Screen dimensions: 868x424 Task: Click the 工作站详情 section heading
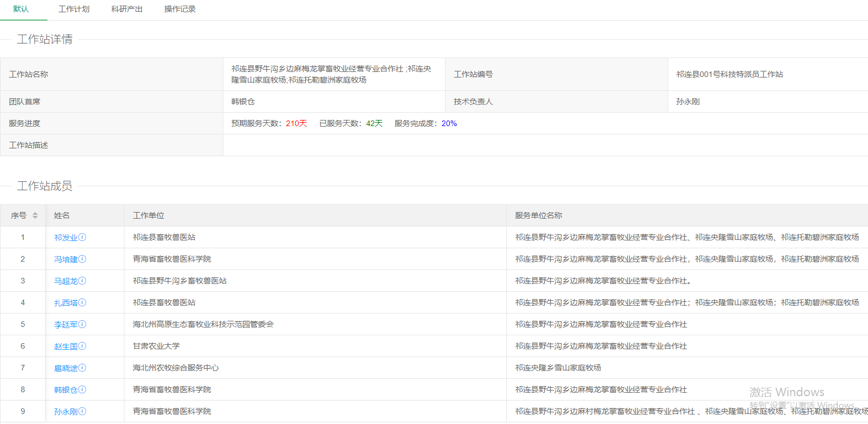pos(45,40)
